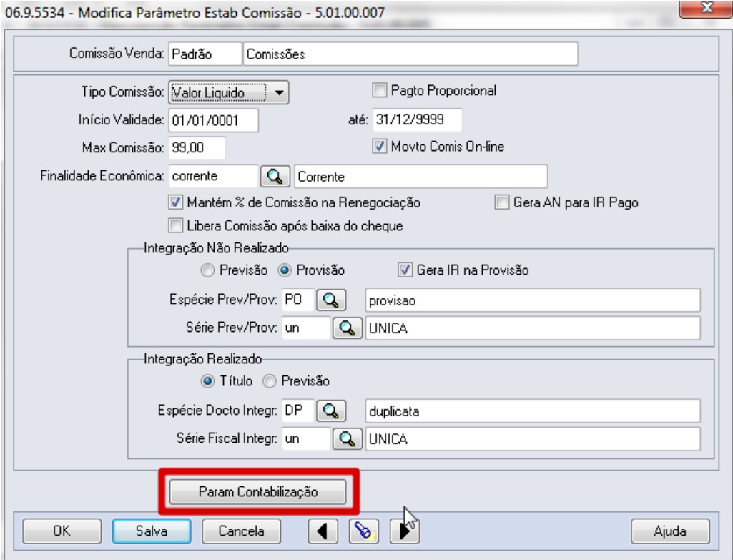The image size is (733, 560).
Task: Uncheck Gera IR na Provisão
Action: pyautogui.click(x=405, y=270)
